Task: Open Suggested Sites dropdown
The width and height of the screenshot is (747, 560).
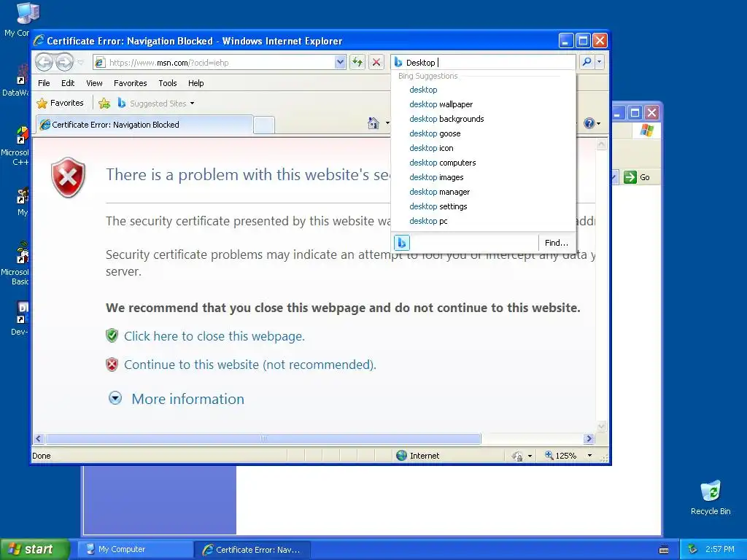Action: [156, 103]
